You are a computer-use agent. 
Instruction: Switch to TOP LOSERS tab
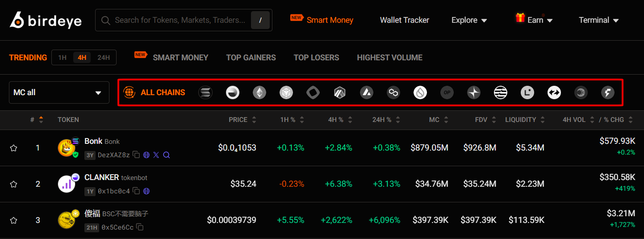(x=316, y=58)
